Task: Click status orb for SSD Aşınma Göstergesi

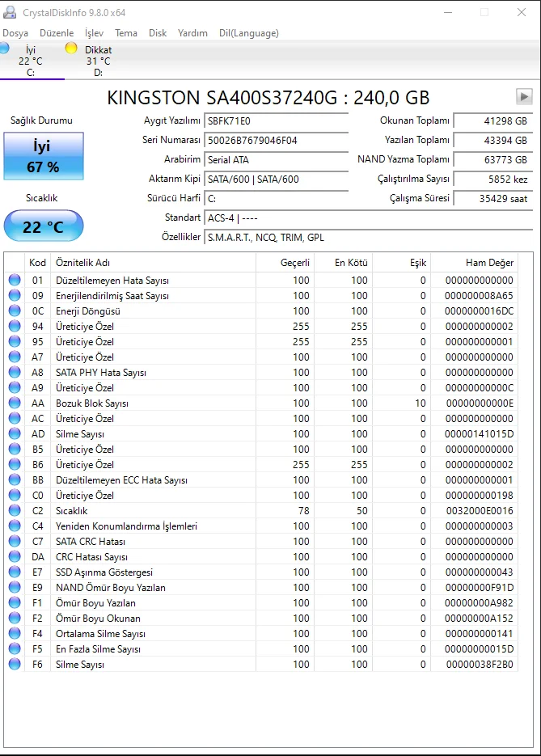Action: (x=15, y=572)
